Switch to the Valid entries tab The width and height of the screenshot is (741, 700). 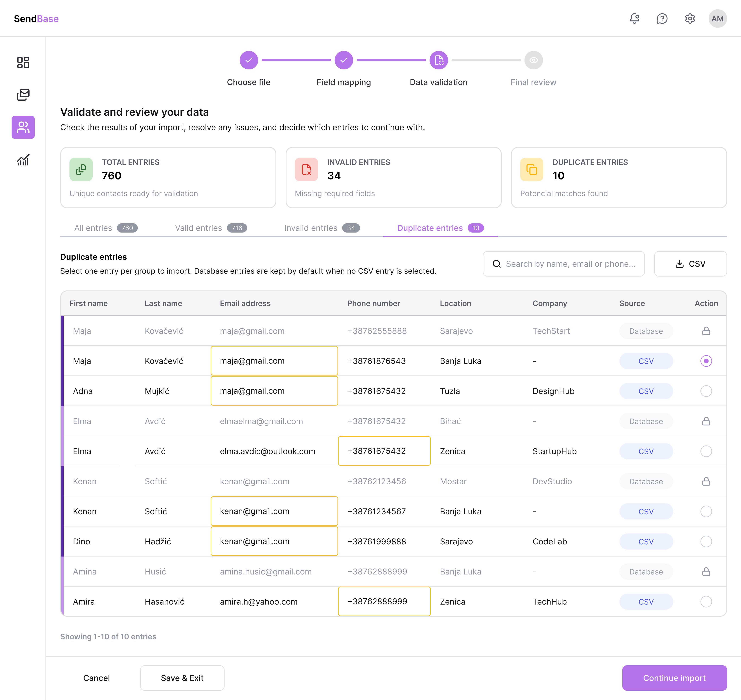[211, 228]
